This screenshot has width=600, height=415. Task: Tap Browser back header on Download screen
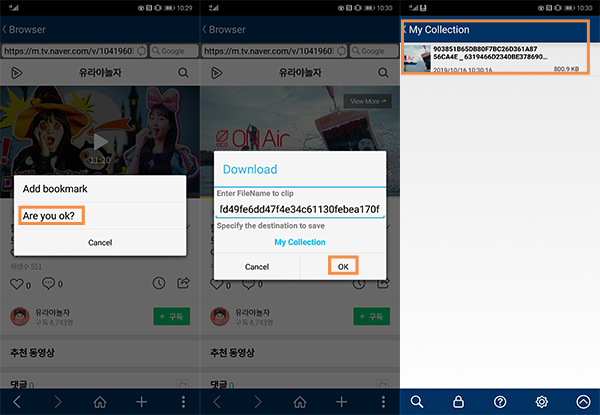point(224,29)
